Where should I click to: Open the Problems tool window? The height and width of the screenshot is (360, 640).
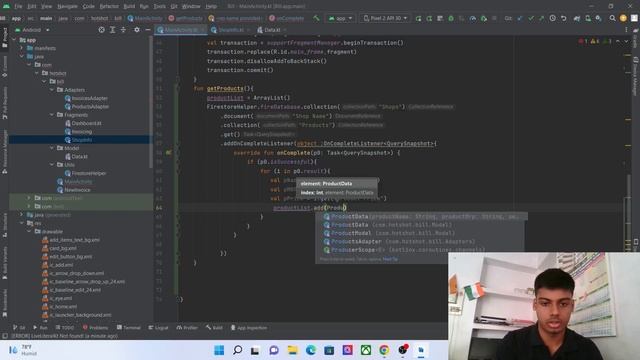pos(95,328)
